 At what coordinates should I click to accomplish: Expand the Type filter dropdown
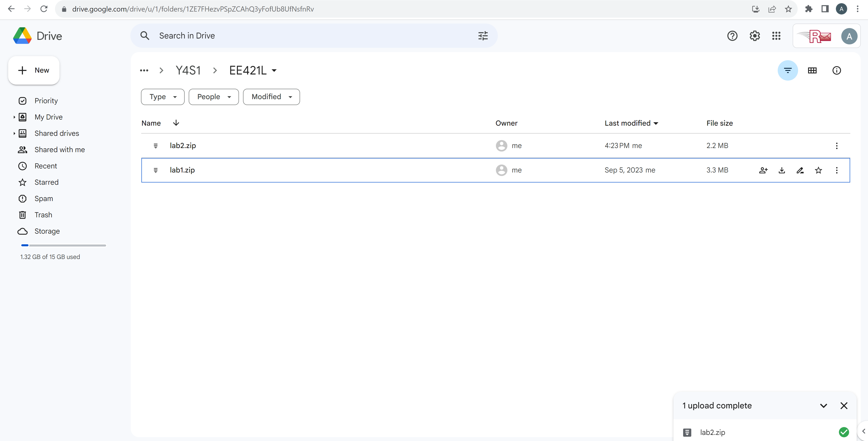(162, 97)
